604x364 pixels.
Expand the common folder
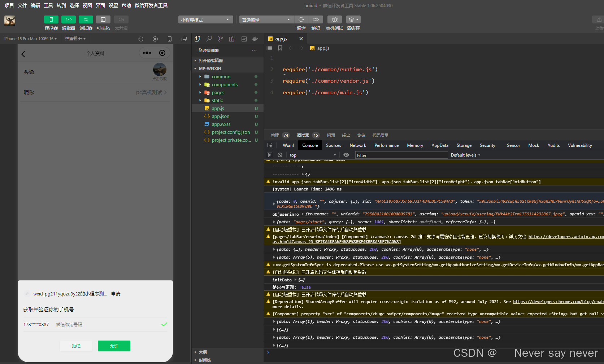coord(227,76)
